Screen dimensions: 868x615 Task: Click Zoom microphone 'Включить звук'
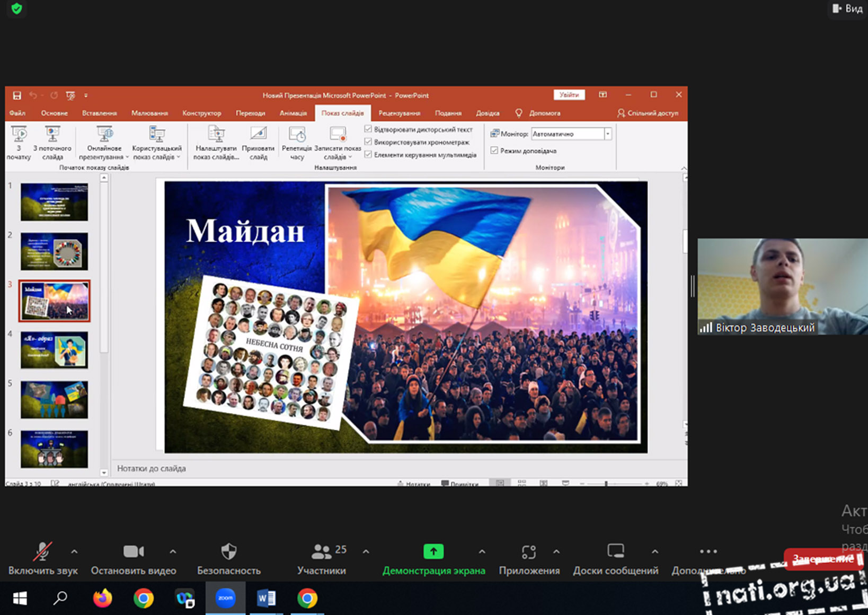point(43,559)
